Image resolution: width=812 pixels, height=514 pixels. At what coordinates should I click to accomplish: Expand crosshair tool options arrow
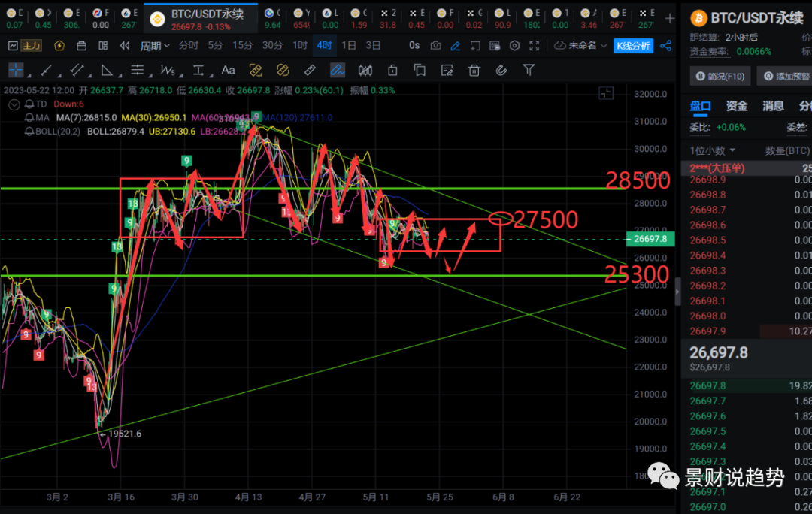pos(29,76)
